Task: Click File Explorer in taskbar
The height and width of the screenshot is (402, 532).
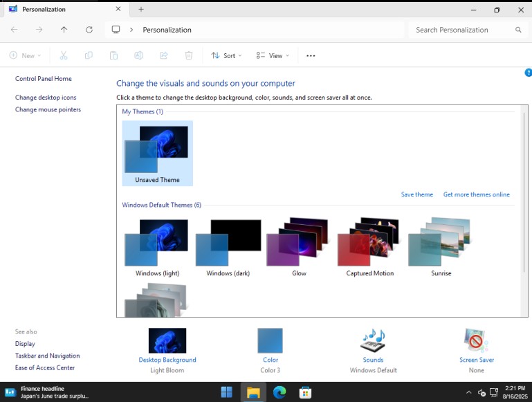Action: [x=253, y=392]
